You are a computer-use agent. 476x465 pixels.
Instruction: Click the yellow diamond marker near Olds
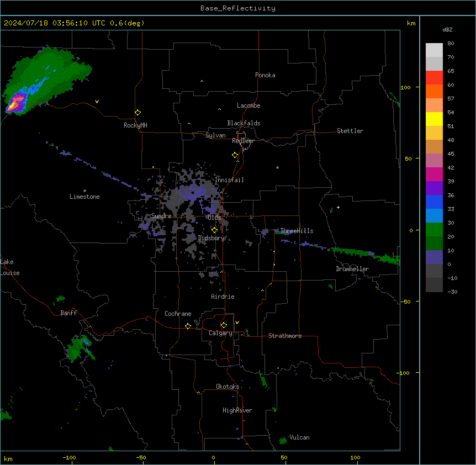215,230
